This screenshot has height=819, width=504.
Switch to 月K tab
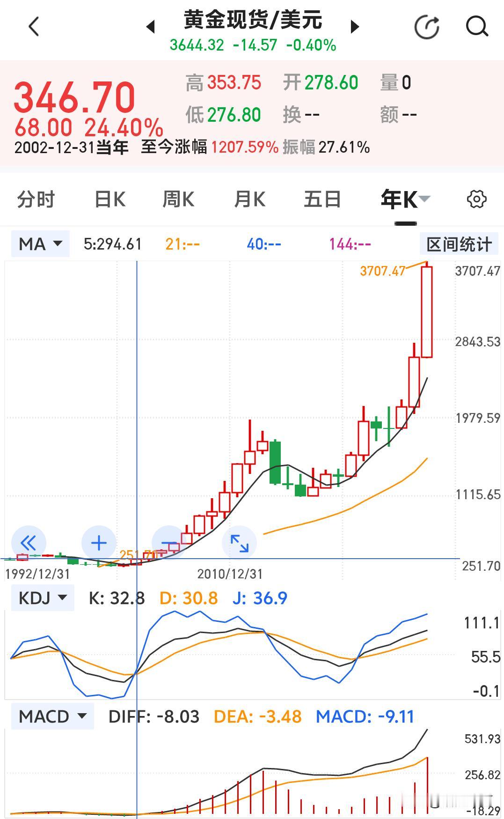249,199
